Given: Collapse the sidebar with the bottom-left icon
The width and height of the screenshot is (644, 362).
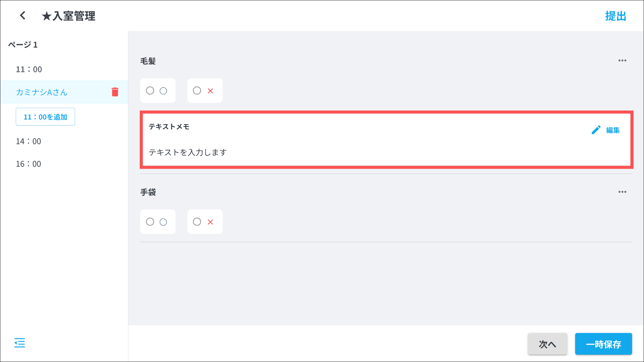Looking at the screenshot, I should pyautogui.click(x=19, y=343).
